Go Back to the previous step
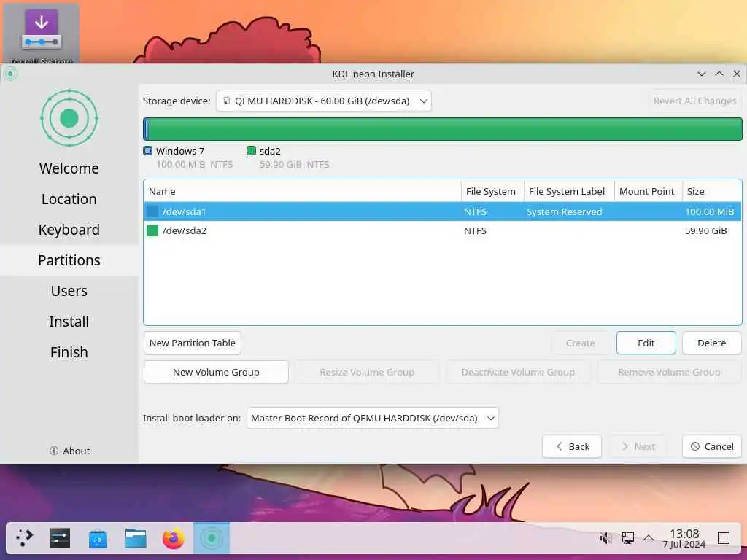 (x=572, y=446)
